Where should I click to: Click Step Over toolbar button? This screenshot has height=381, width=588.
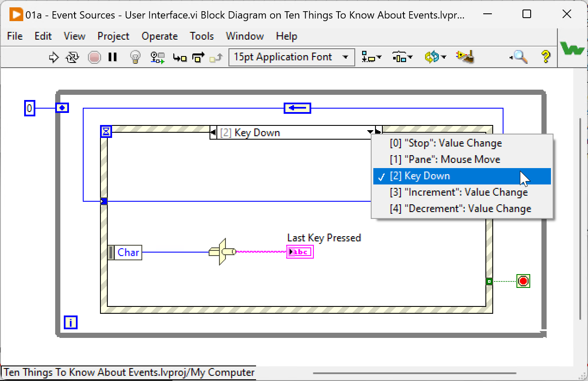(x=199, y=57)
